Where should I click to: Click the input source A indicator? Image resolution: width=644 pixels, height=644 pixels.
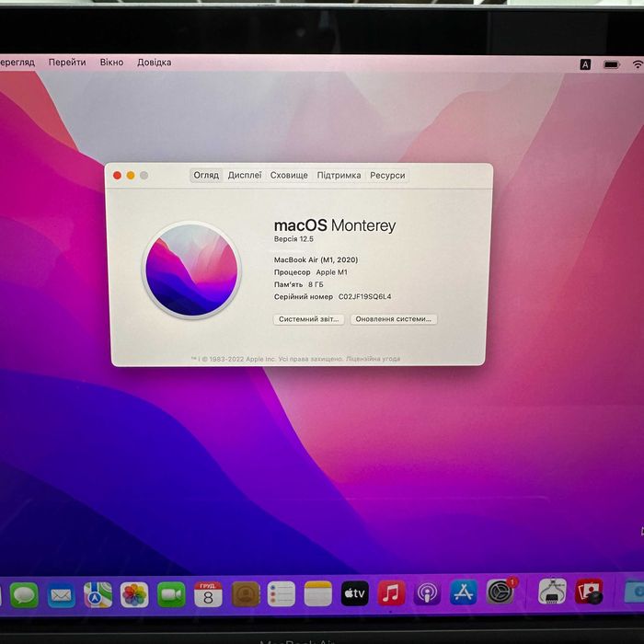pyautogui.click(x=585, y=64)
